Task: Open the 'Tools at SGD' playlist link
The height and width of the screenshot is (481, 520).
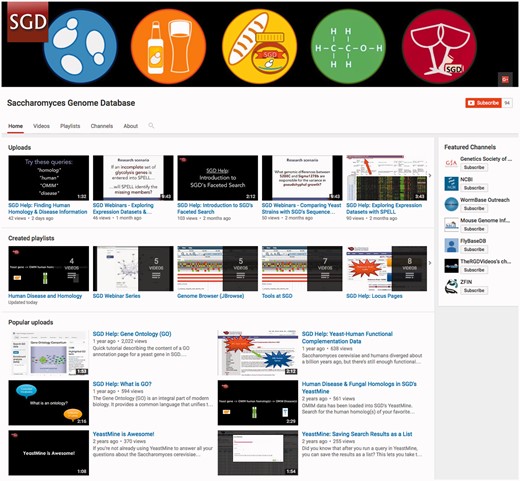Action: [x=277, y=296]
